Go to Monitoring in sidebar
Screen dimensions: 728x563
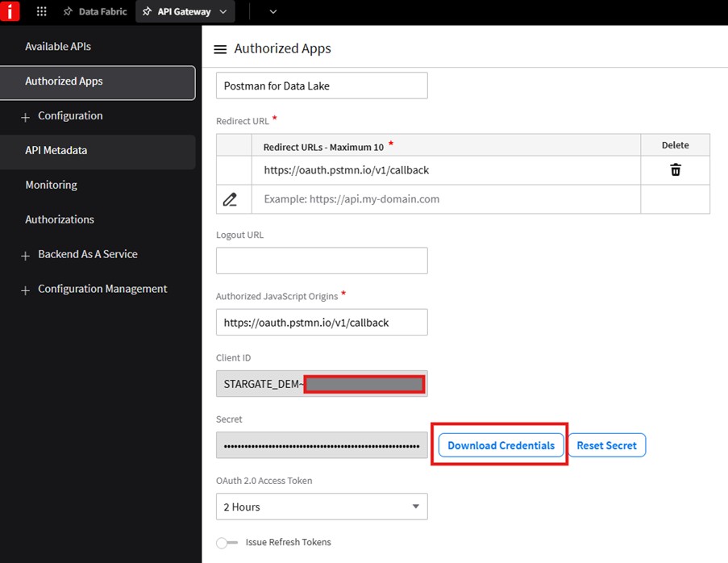[x=51, y=185]
